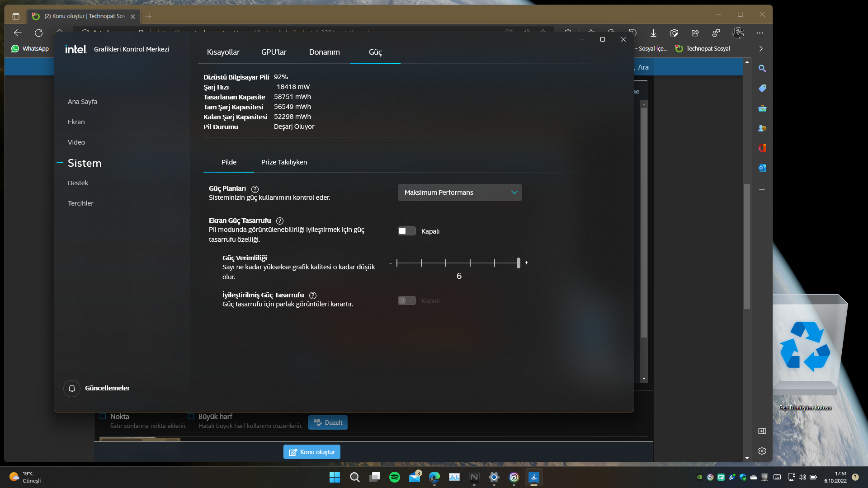Check the Nokta checkbox
The image size is (868, 488).
point(103,417)
